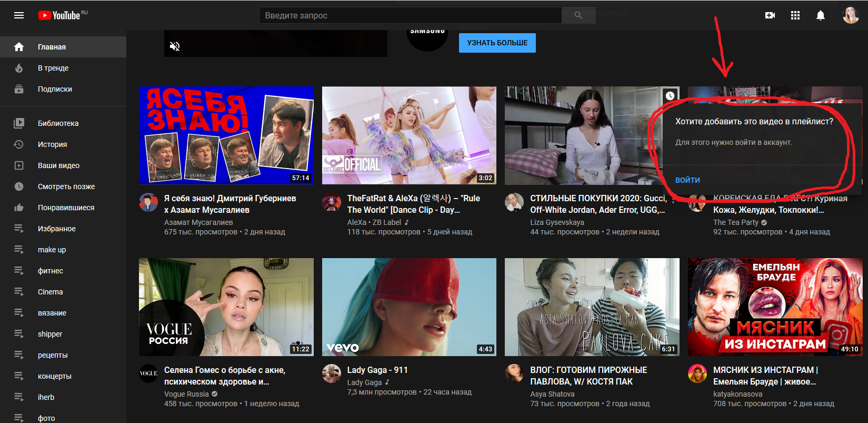Click the Vogue Russia channel avatar
868x423 pixels.
click(x=148, y=373)
